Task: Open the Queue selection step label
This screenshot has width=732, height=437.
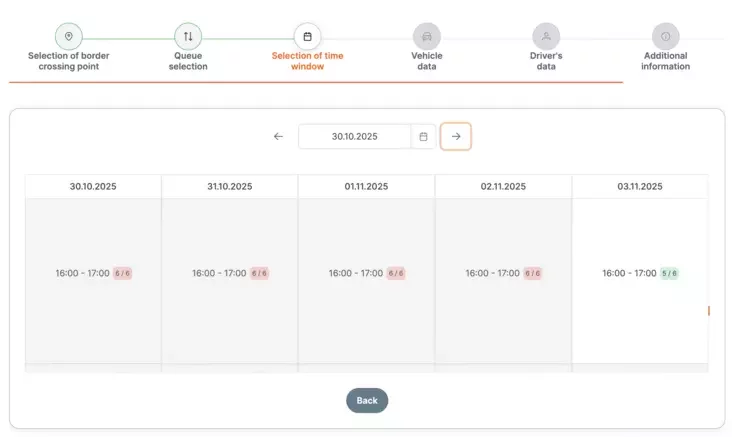Action: (x=188, y=61)
